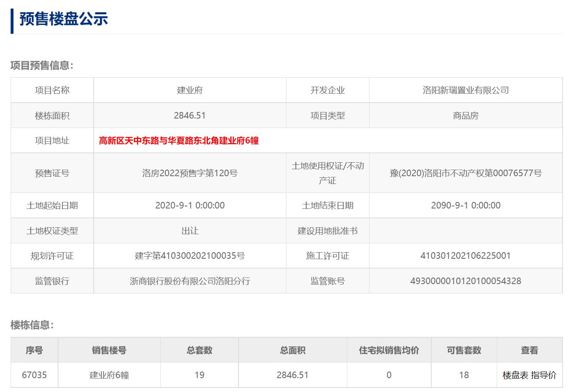Screen dimensions: 572x392
Task: Click the red project address 高新区天中东路与华夏路东北角建业府6幢
Action: tap(180, 140)
